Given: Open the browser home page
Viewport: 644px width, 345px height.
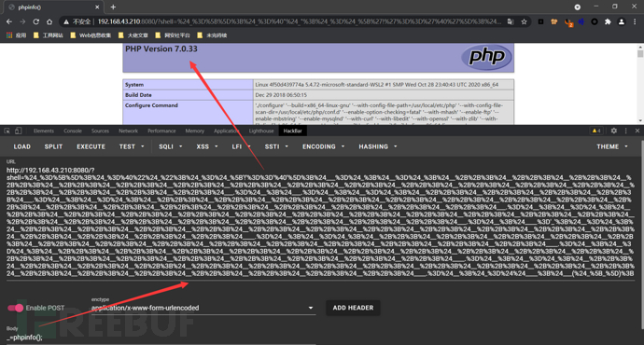Looking at the screenshot, I should click(x=49, y=21).
